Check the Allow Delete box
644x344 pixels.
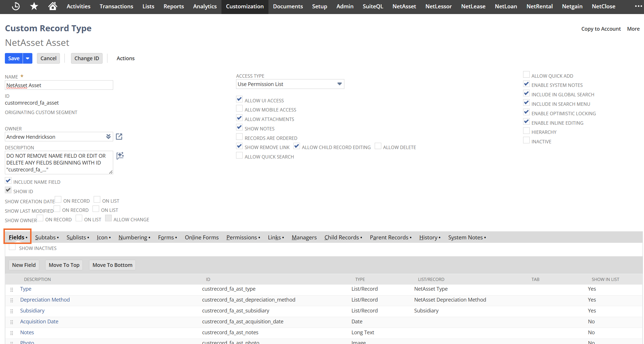[378, 146]
